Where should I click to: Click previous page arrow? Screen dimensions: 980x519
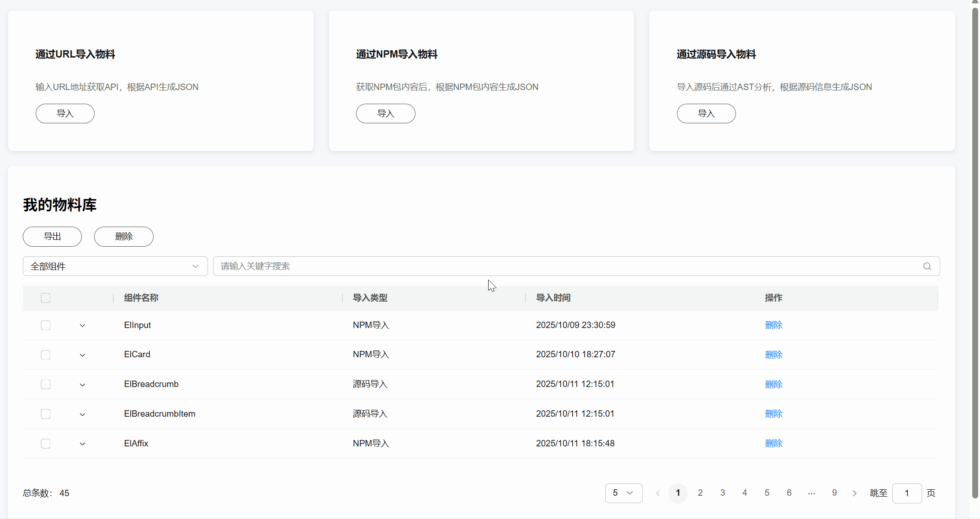click(658, 493)
